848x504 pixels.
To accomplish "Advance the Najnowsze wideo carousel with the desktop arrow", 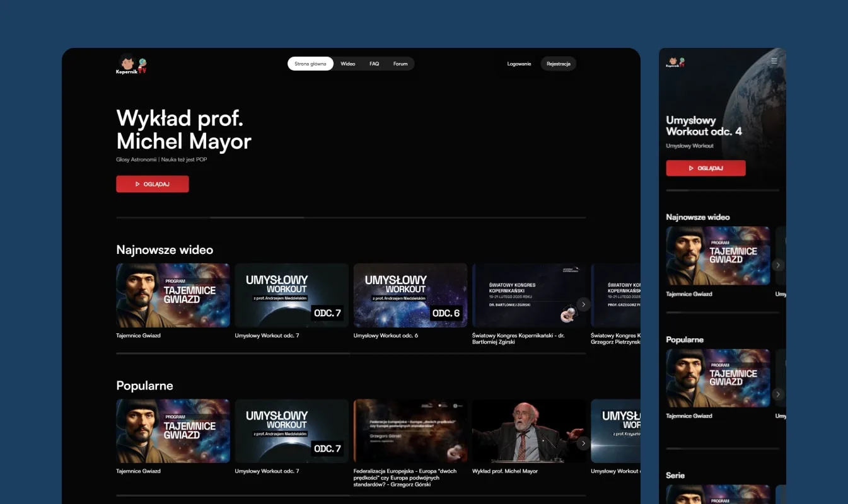I will coord(583,304).
